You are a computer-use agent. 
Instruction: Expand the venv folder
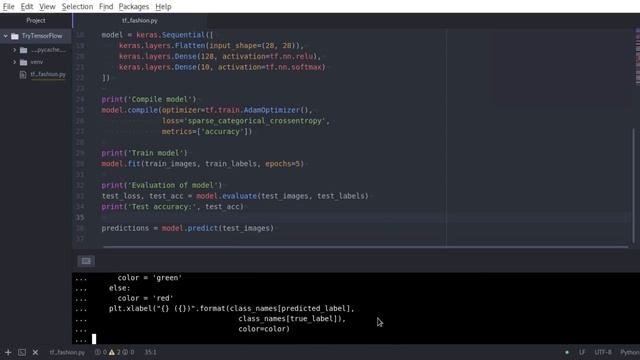(14, 62)
